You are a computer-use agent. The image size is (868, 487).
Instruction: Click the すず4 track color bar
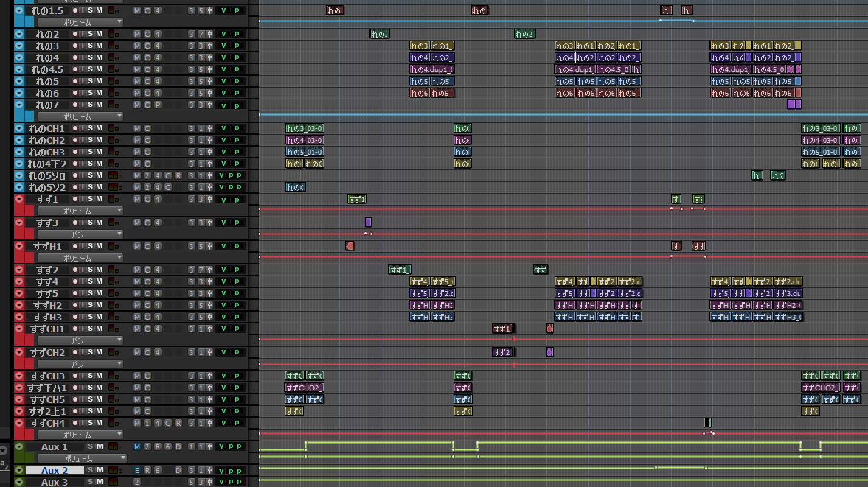pos(20,281)
